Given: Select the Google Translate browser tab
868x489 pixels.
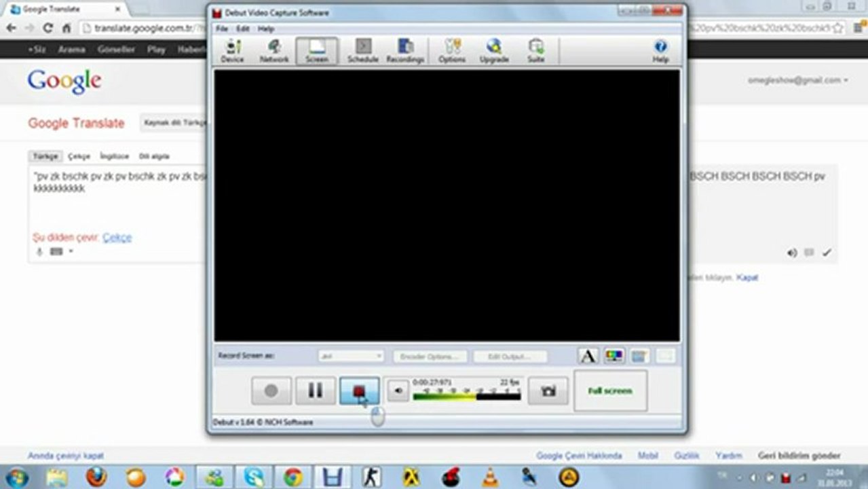Looking at the screenshot, I should coord(65,10).
